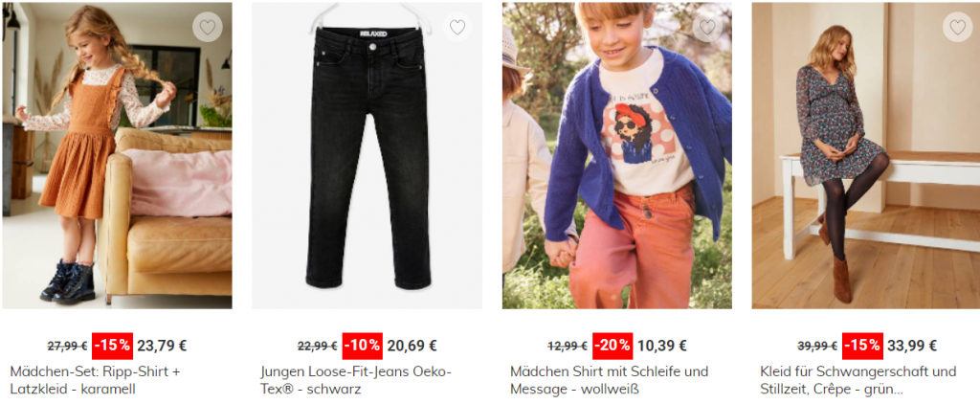Open the Mädchen-Set Latzkleid product photo

point(117,156)
